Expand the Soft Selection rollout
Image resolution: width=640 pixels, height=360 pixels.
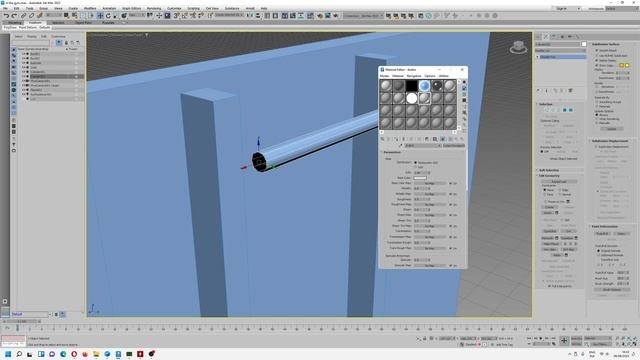pyautogui.click(x=549, y=170)
